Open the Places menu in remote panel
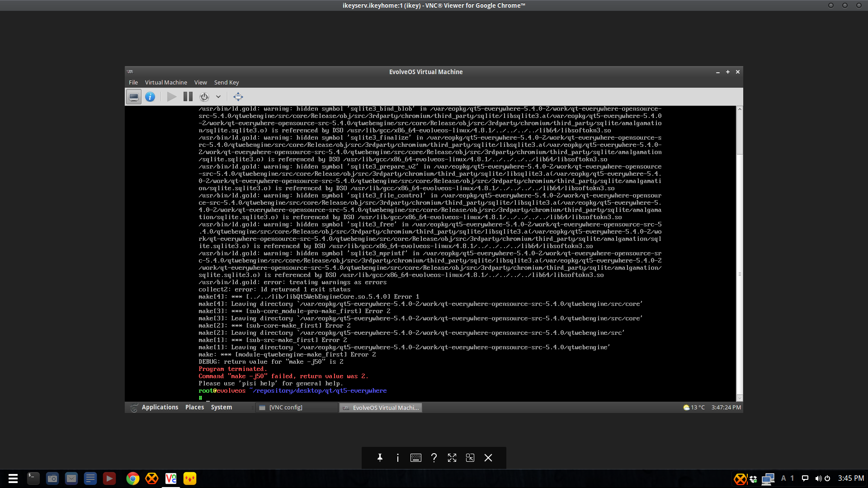868x488 pixels. click(194, 407)
